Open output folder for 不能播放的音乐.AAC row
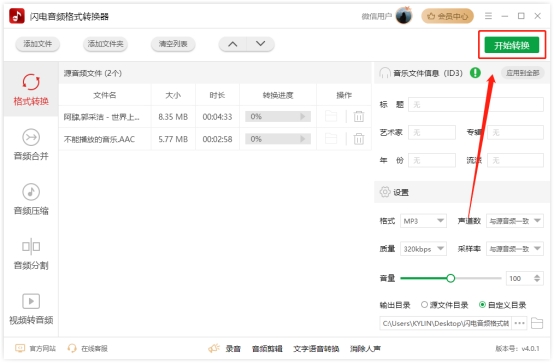The width and height of the screenshot is (554, 363). tap(331, 139)
